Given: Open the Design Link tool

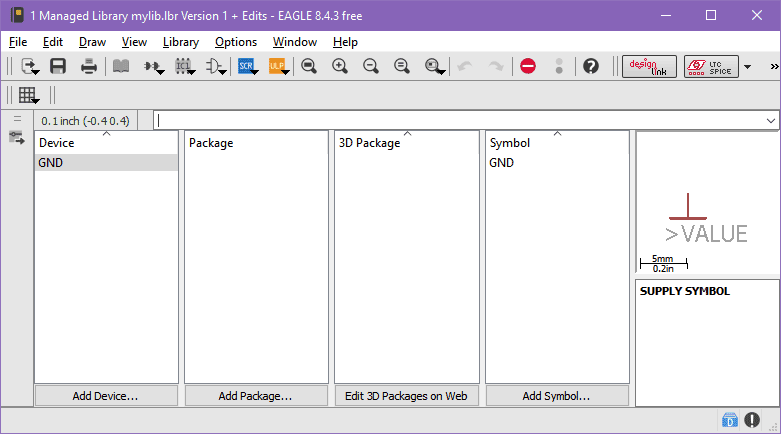Looking at the screenshot, I should 649,66.
